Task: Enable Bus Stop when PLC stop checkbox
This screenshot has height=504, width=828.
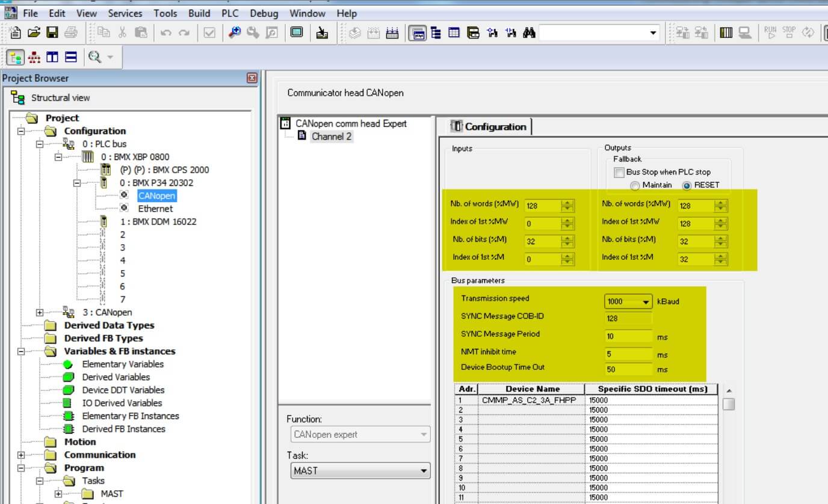Action: click(x=619, y=173)
